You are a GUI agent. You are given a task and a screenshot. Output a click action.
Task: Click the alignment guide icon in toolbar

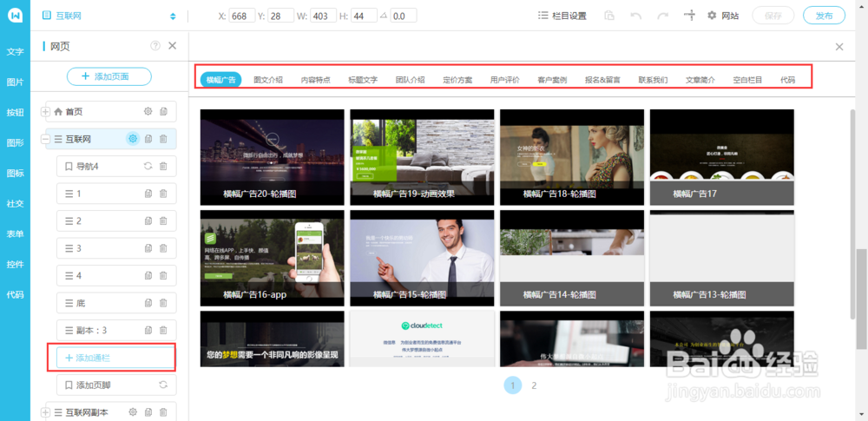click(x=690, y=16)
